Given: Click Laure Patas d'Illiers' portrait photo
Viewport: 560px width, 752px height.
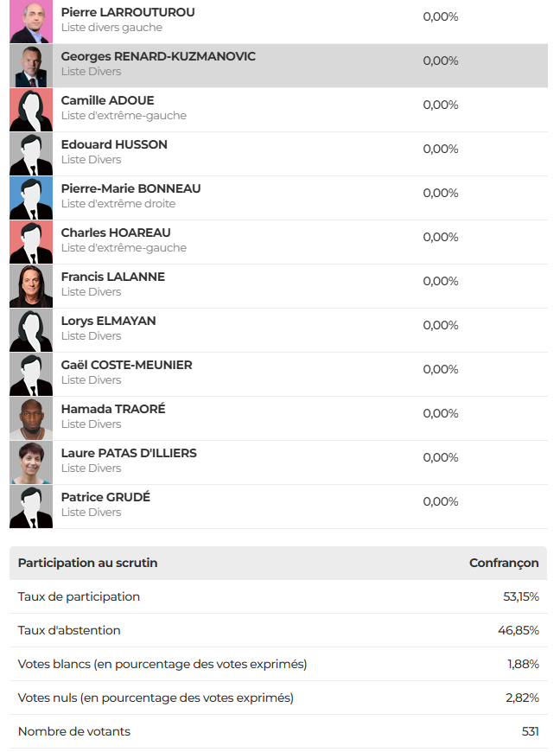Looking at the screenshot, I should [x=31, y=462].
